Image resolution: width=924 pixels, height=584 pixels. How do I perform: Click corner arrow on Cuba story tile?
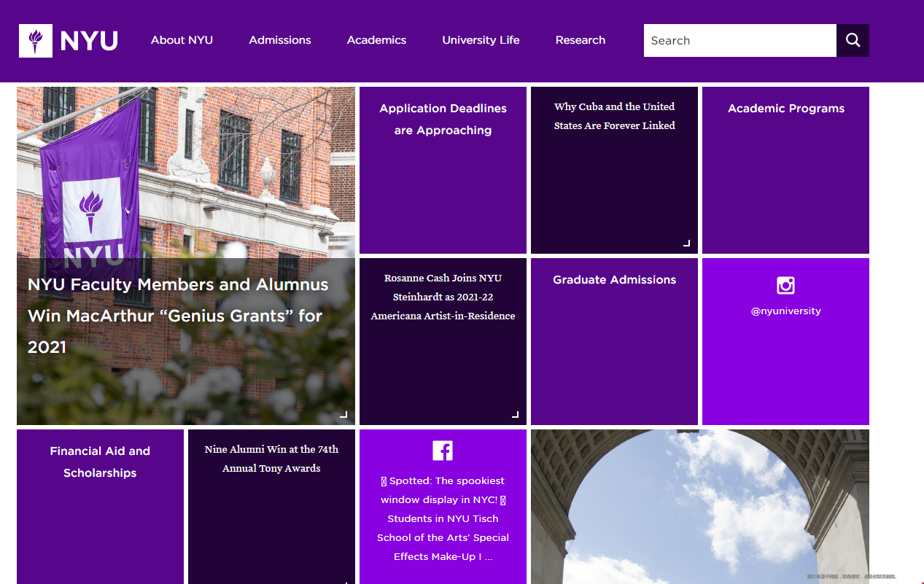[686, 243]
